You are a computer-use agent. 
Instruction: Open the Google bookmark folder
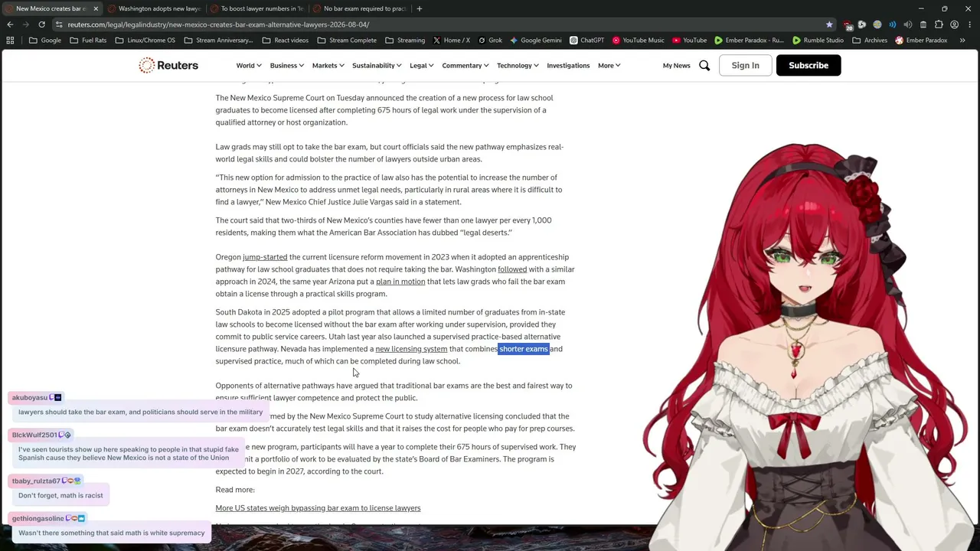point(45,41)
